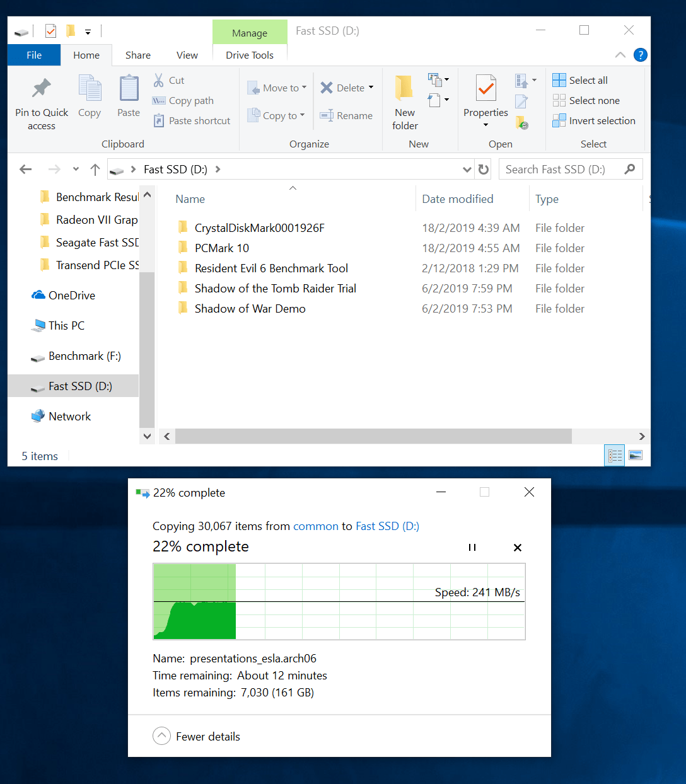Viewport: 686px width, 784px height.
Task: Switch to the View tab
Action: pos(187,55)
